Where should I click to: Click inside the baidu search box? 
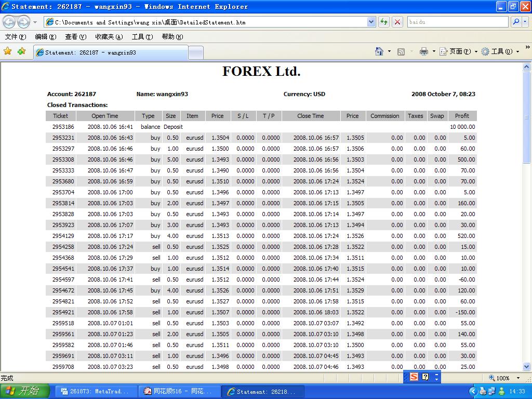tap(457, 22)
